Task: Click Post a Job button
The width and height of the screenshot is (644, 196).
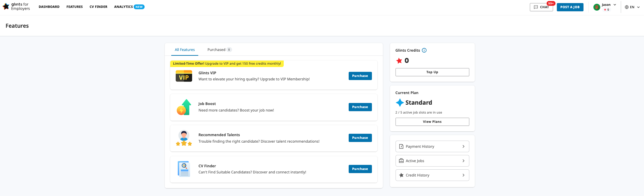Action: pos(570,7)
